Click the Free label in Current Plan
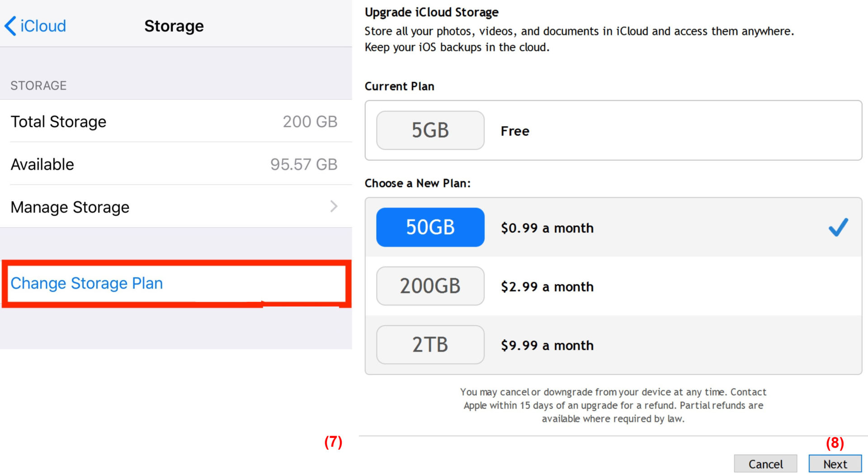The width and height of the screenshot is (868, 476). [x=515, y=131]
